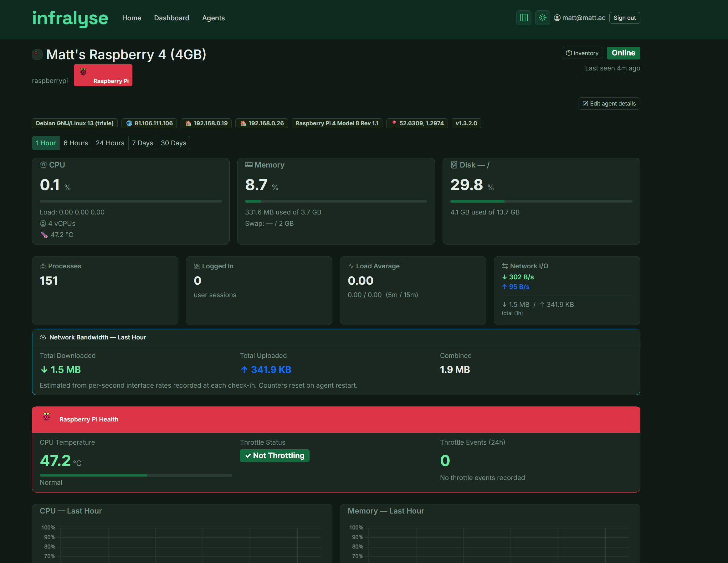The width and height of the screenshot is (728, 563).
Task: Click the thermometer icon beside 47.2 °C
Action: (x=44, y=235)
